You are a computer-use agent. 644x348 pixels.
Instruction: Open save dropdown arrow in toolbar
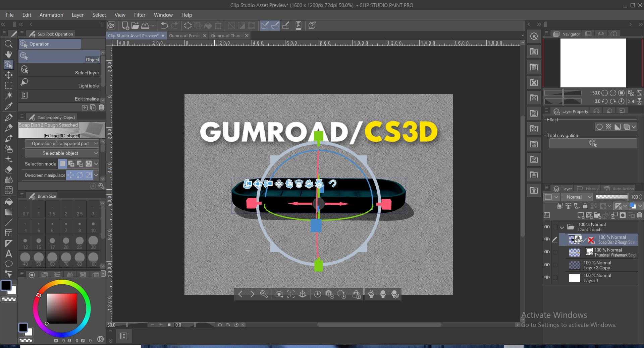[153, 25]
